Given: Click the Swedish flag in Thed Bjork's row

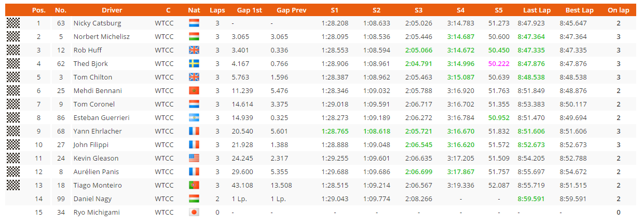Looking at the screenshot, I should pyautogui.click(x=194, y=64).
